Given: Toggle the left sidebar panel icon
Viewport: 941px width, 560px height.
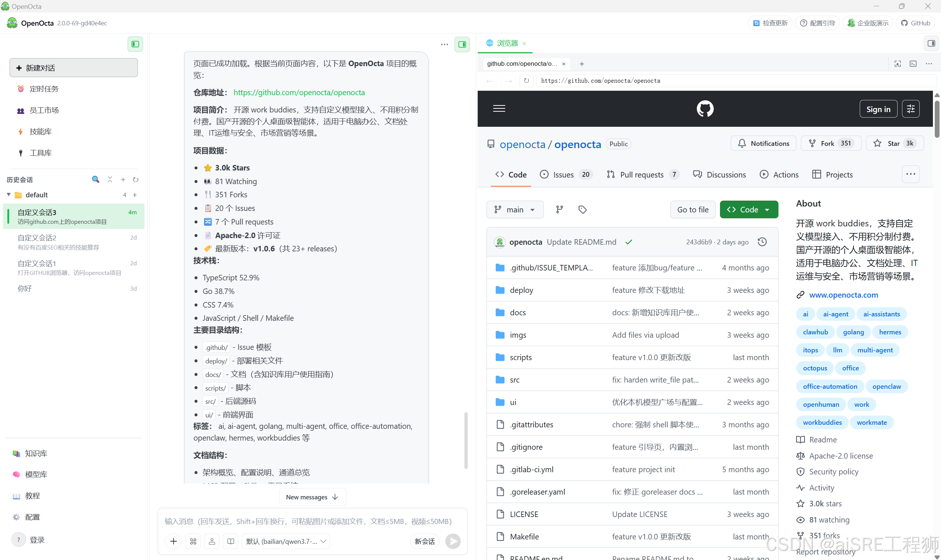Looking at the screenshot, I should pyautogui.click(x=135, y=44).
